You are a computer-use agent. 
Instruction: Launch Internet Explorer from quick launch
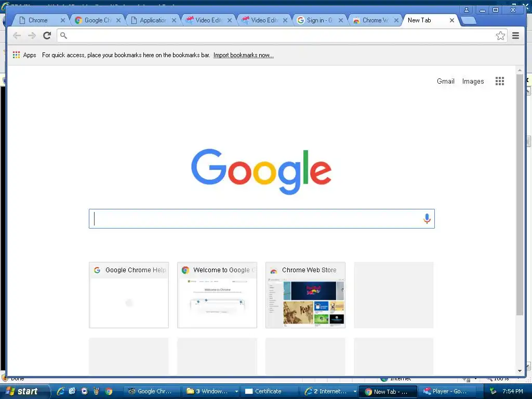click(61, 391)
